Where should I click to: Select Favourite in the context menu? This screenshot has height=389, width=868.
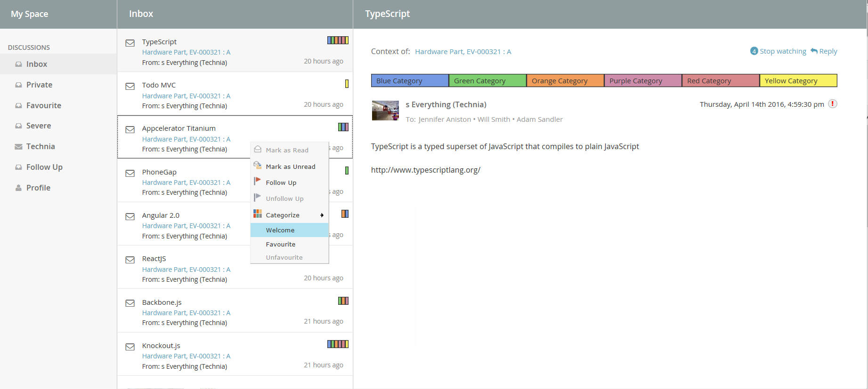pos(280,244)
